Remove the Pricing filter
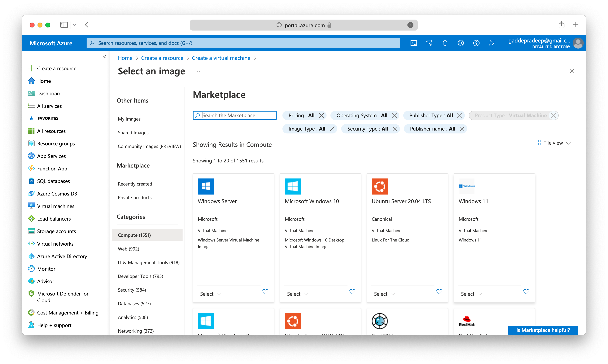This screenshot has height=364, width=608. pos(321,115)
